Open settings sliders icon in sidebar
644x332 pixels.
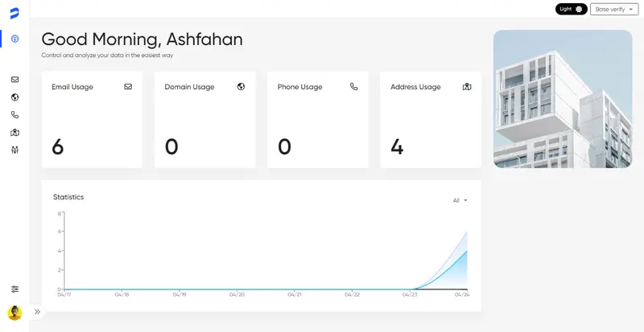(x=14, y=289)
